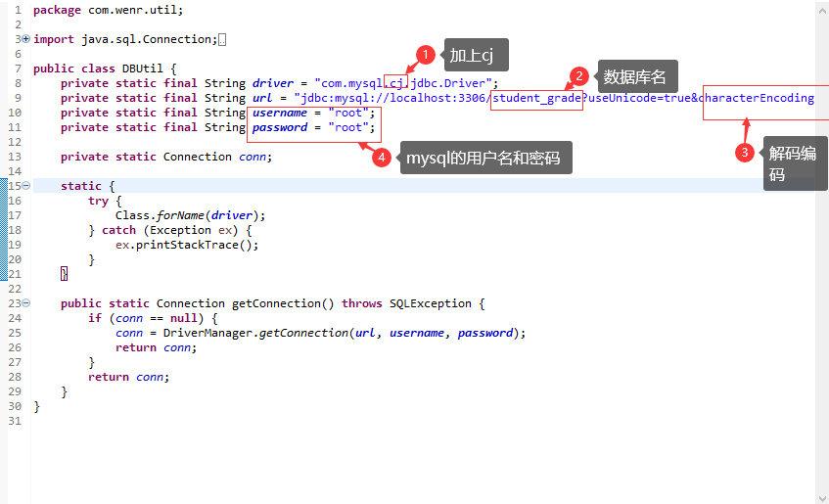Image resolution: width=829 pixels, height=504 pixels.
Task: Click "SQLException" in the throws clause
Action: [x=431, y=303]
